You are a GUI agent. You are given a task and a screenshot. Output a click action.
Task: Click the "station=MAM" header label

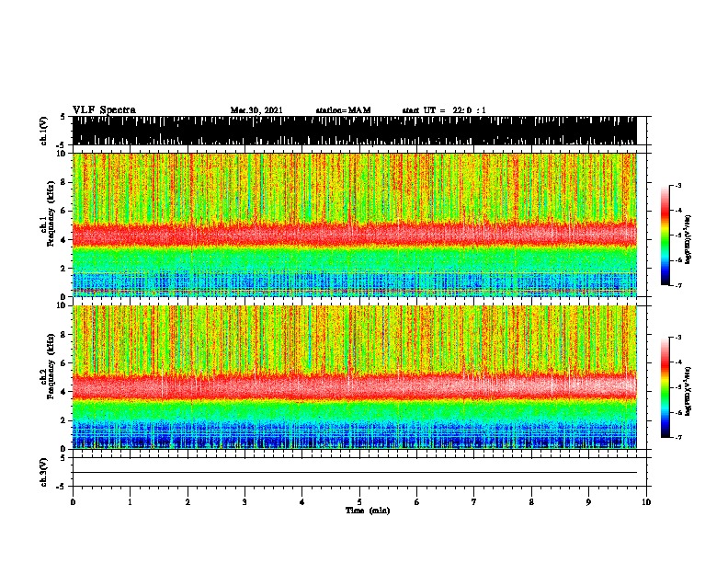343,110
